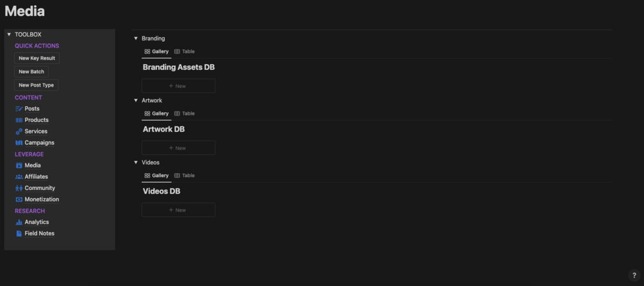
Task: Collapse the Branding section
Action: coord(136,38)
